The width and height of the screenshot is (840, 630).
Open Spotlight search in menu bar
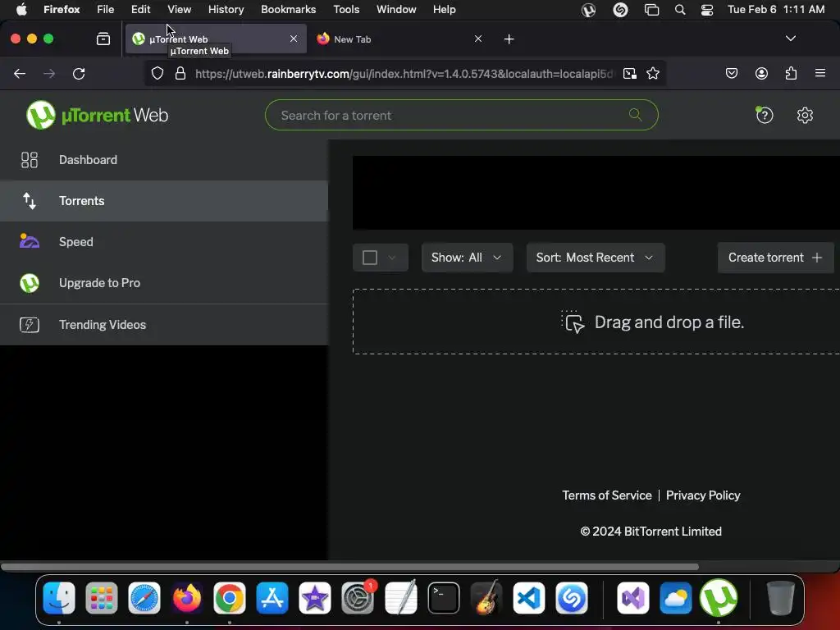tap(680, 10)
